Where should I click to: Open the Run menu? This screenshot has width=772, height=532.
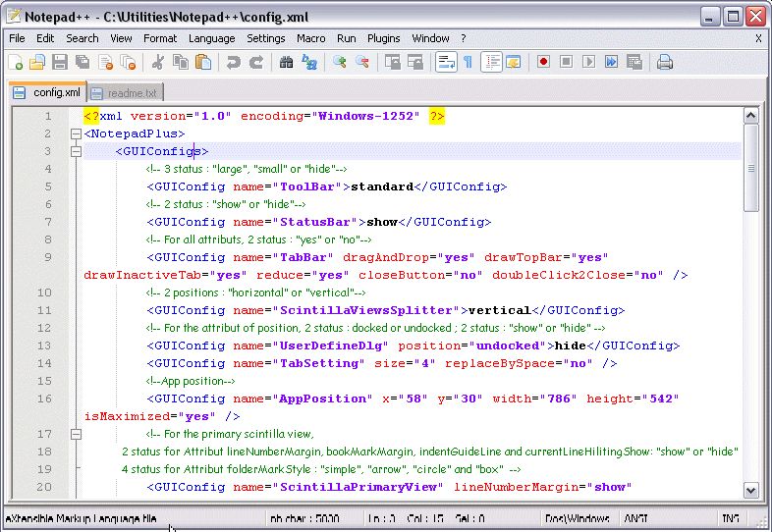346,38
